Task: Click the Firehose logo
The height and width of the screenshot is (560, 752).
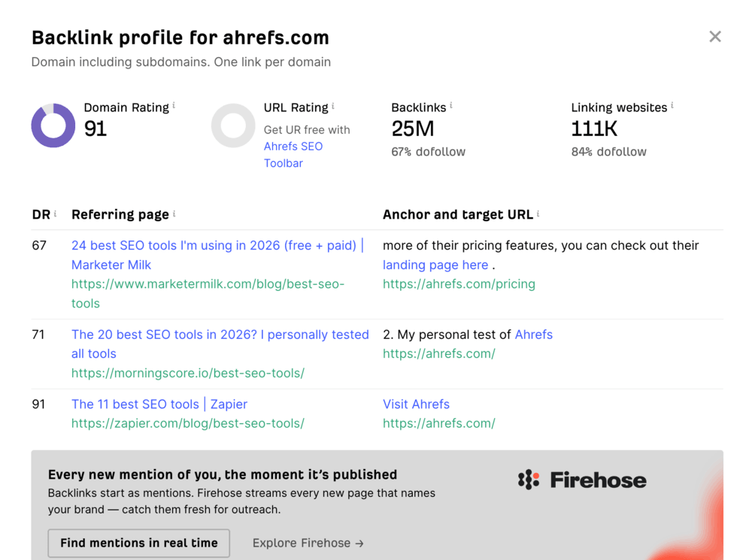Action: 582,480
